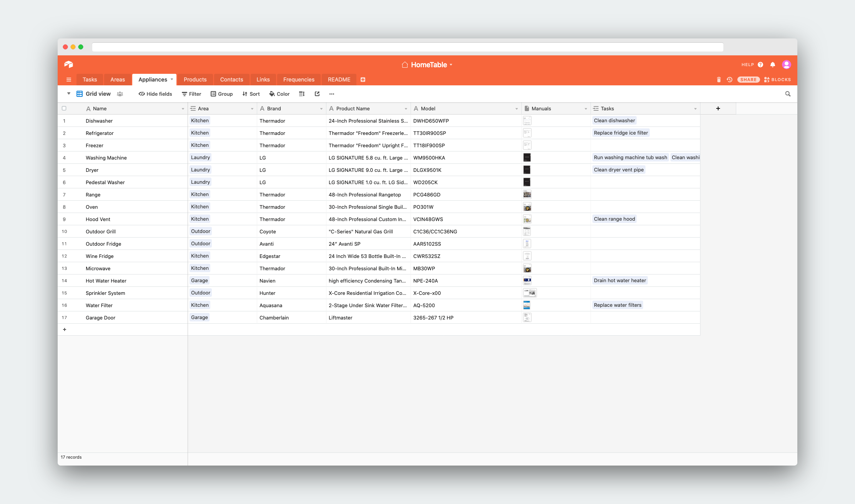Open Replace fridge ice filter task
Screen dimensions: 855x504
[621, 133]
